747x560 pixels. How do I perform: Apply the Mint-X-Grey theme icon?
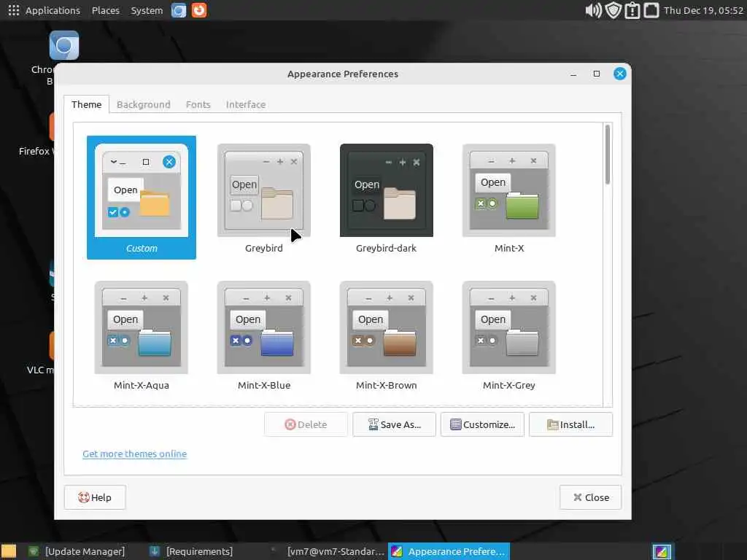tap(508, 327)
